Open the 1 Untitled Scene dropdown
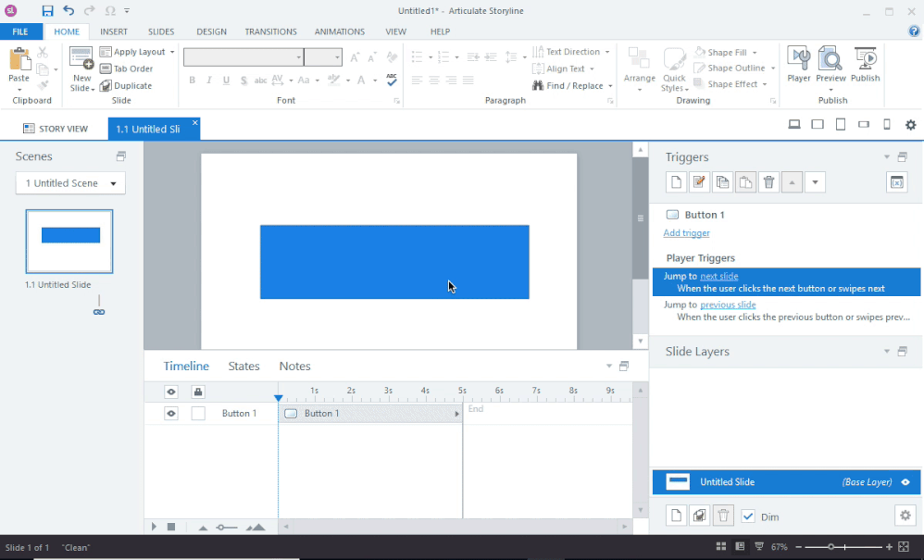 tap(70, 183)
